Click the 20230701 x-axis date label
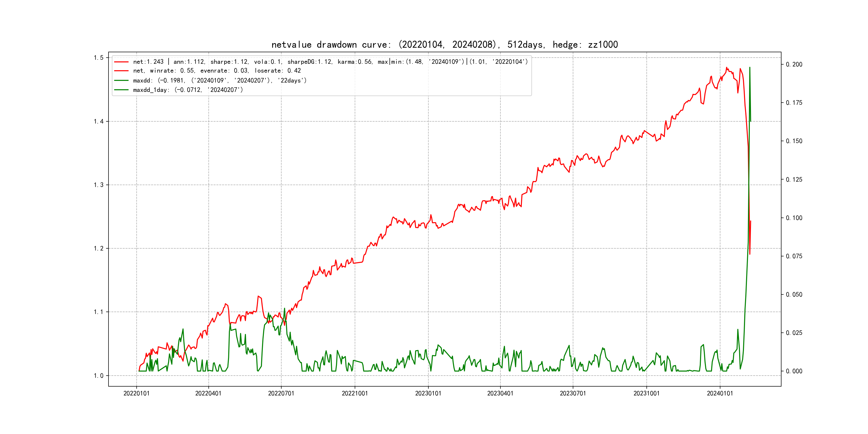 point(573,393)
